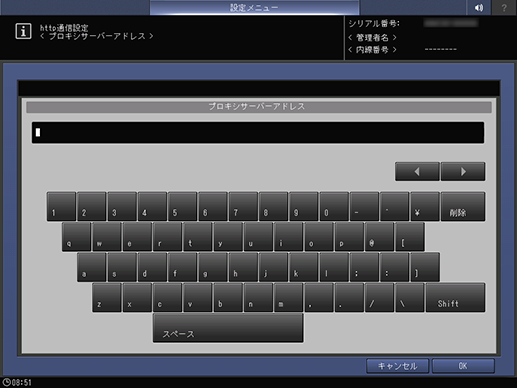Screen dimensions: 517x388
Task: Tap the d key
Action: click(152, 267)
